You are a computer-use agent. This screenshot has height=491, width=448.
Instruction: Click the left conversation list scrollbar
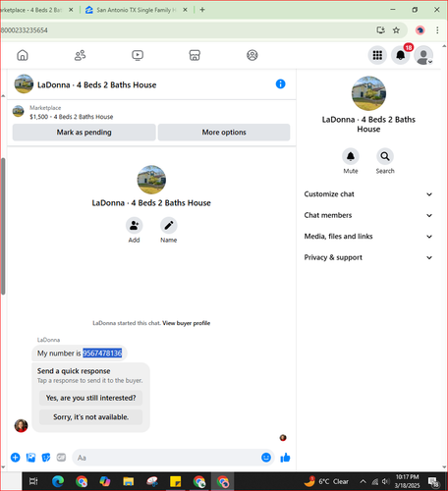coord(3,226)
